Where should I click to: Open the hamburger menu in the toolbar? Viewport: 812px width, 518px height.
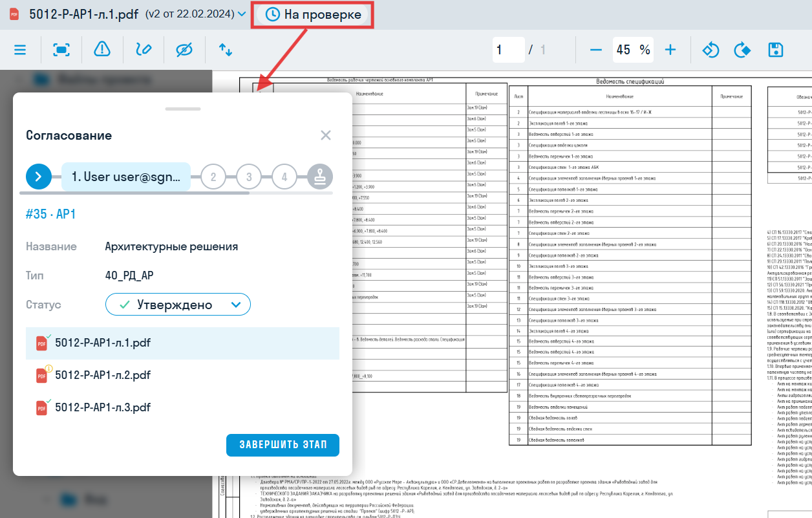coord(20,49)
